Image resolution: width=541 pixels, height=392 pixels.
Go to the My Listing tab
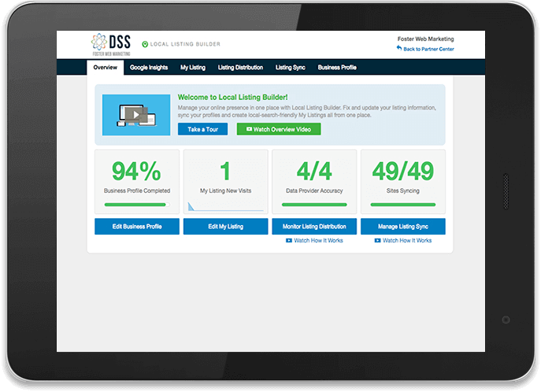192,68
